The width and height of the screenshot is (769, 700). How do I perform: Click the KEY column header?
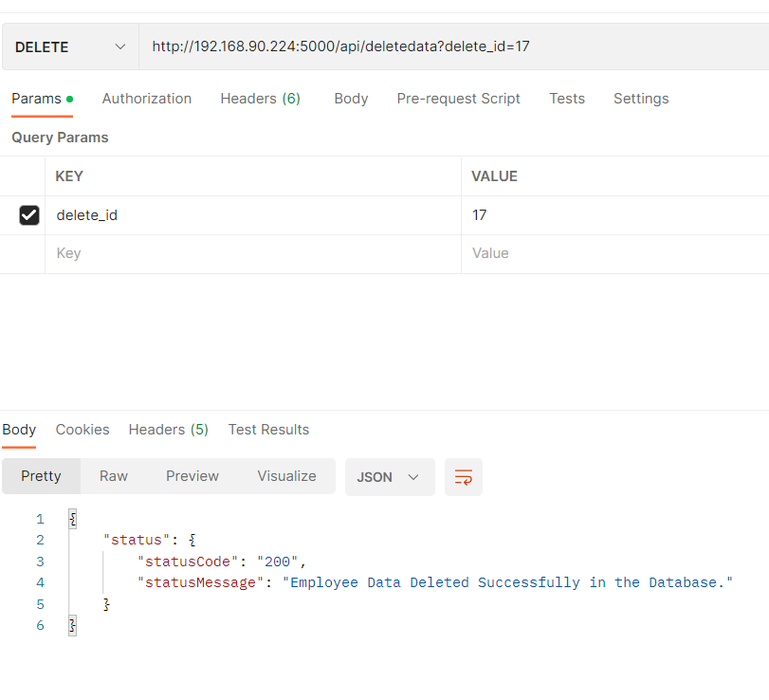[x=69, y=176]
